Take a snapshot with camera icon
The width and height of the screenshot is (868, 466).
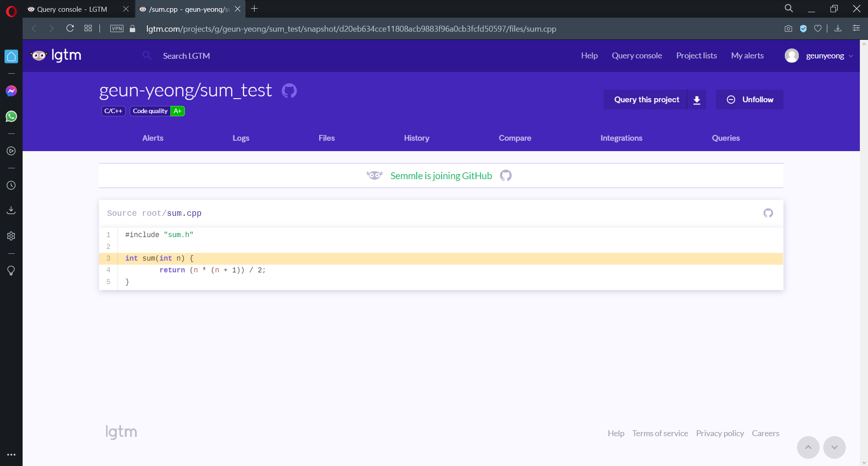point(788,29)
